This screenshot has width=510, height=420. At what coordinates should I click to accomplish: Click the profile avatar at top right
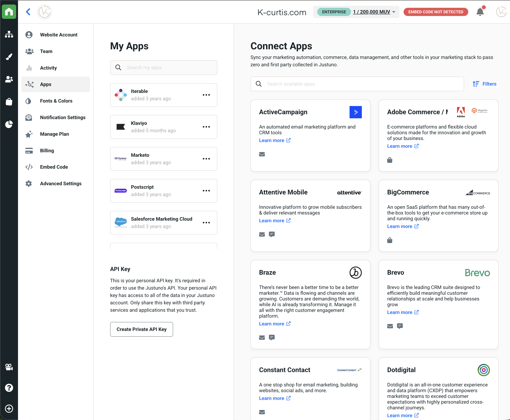tap(501, 12)
